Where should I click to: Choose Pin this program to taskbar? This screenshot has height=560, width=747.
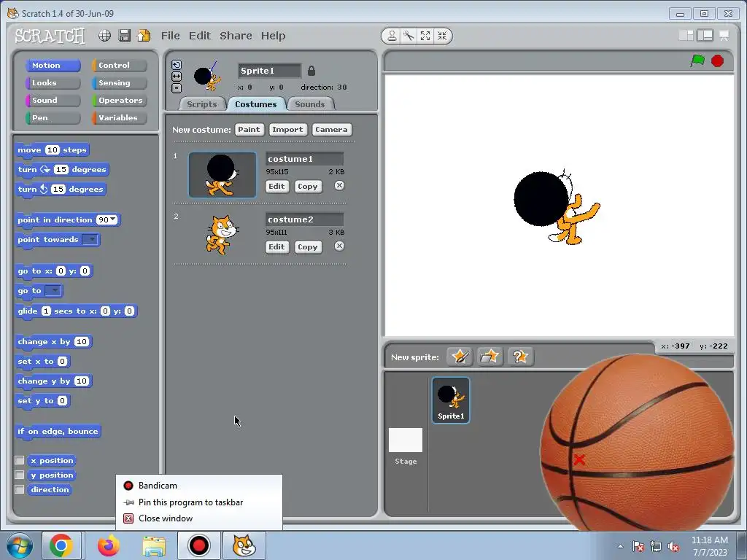[199, 502]
